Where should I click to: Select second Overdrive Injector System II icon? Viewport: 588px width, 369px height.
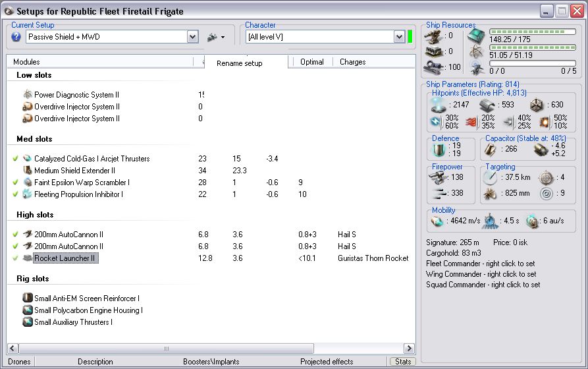pos(28,118)
